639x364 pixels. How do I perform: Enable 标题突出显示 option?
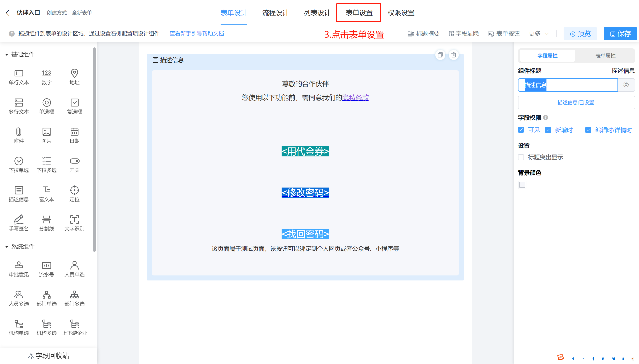pos(521,157)
